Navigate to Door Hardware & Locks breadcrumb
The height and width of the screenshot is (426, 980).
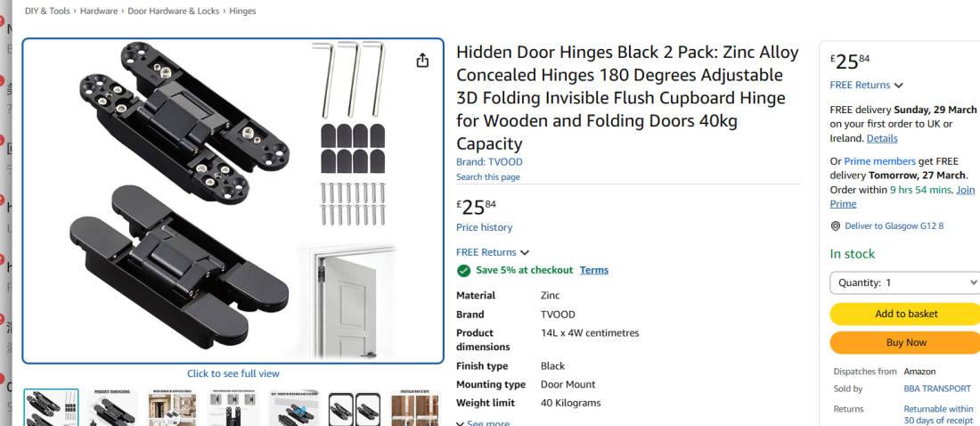tap(175, 11)
